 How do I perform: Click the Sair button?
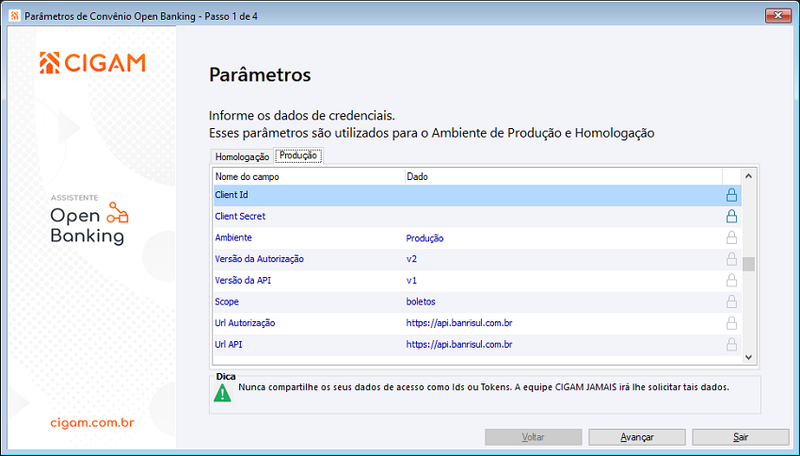tap(740, 437)
